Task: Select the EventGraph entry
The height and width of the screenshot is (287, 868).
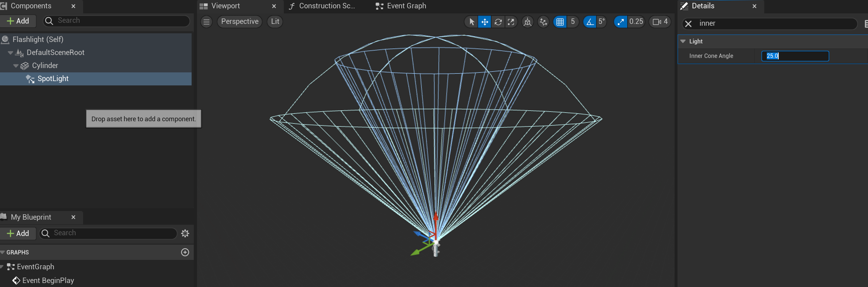Action: click(35, 267)
